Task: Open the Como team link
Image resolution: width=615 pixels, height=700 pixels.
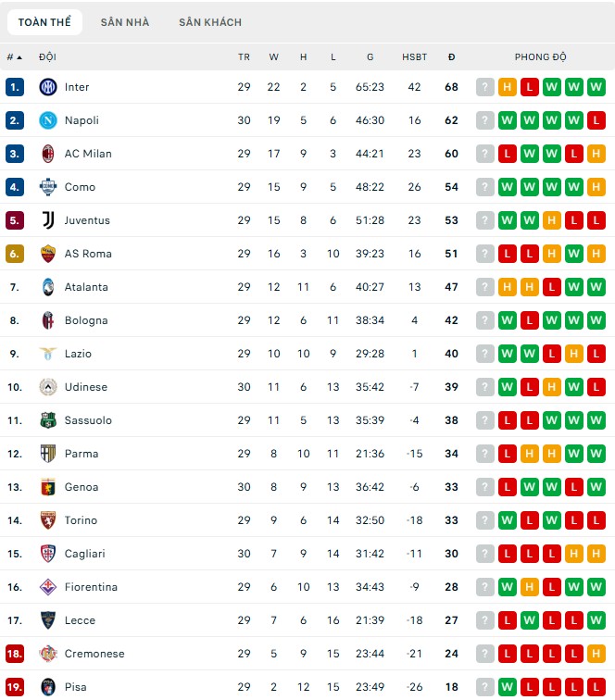Action: click(80, 187)
